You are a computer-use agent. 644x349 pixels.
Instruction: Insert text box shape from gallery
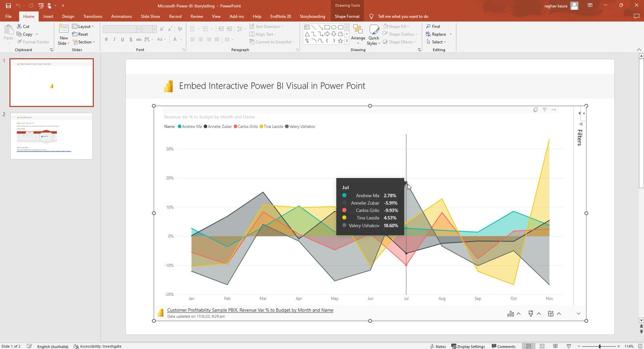click(x=307, y=26)
